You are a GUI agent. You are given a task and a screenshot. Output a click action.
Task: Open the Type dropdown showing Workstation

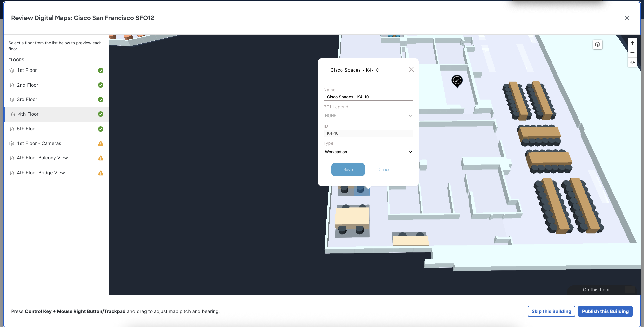(x=368, y=152)
